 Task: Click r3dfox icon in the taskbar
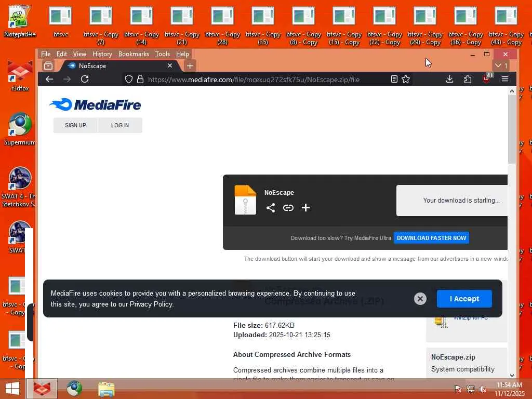[42, 389]
